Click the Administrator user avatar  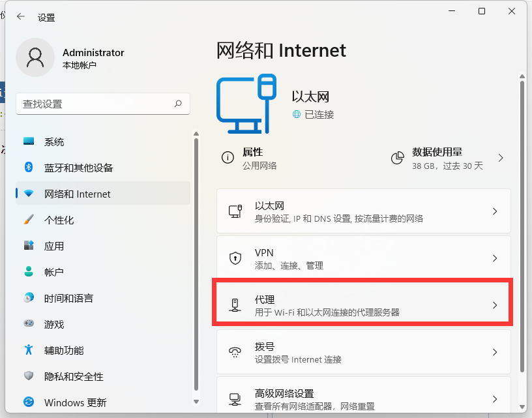pyautogui.click(x=35, y=57)
